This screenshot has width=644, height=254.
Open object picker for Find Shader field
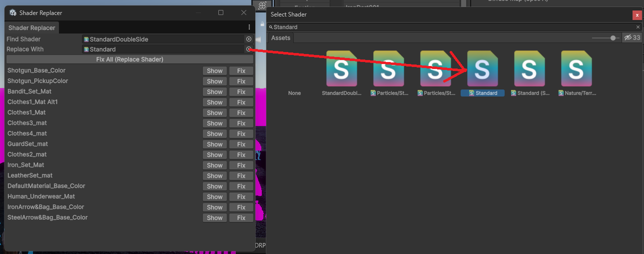pyautogui.click(x=249, y=39)
